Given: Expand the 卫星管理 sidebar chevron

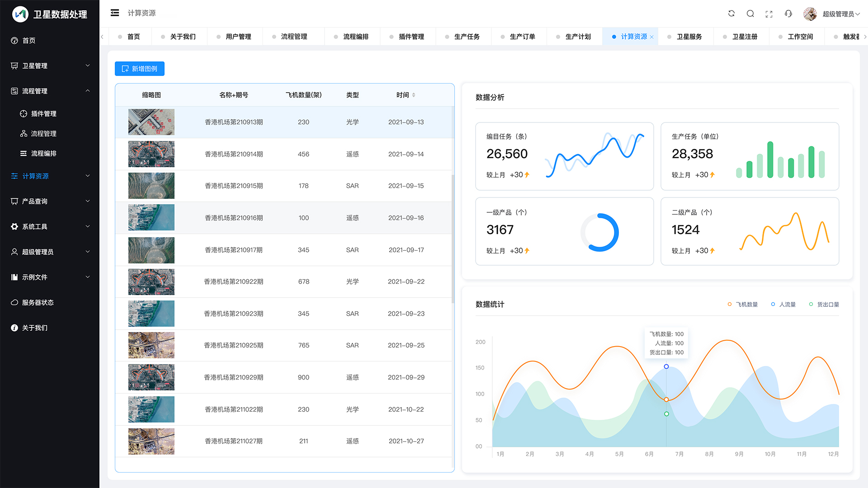Looking at the screenshot, I should pos(88,66).
